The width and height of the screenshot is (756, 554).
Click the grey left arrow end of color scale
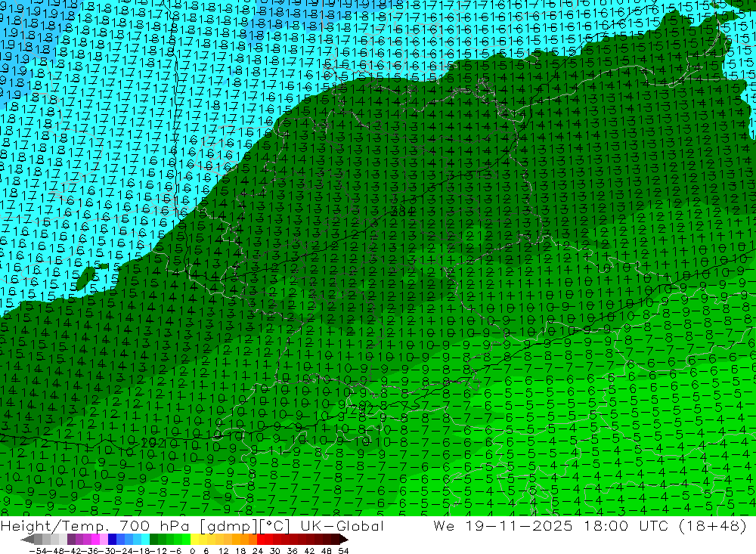click(27, 540)
